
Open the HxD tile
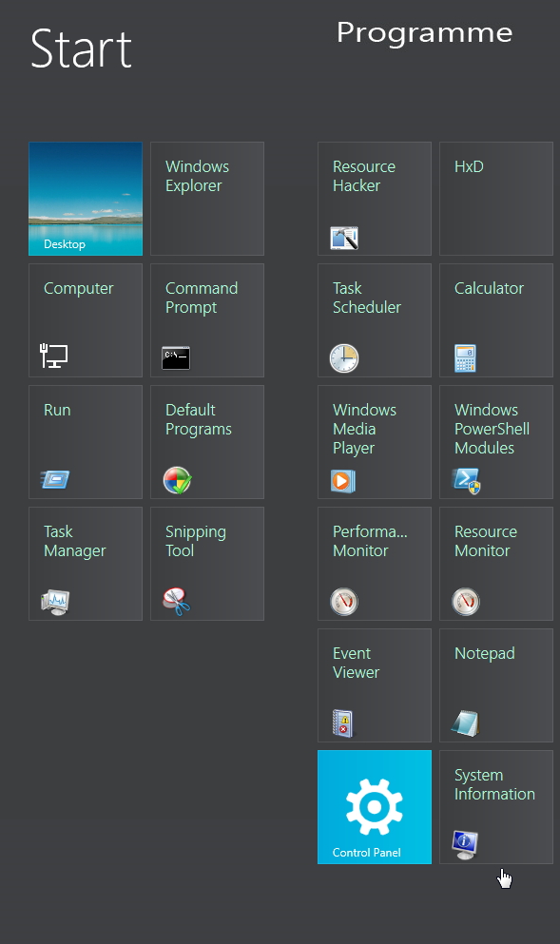[x=496, y=199]
